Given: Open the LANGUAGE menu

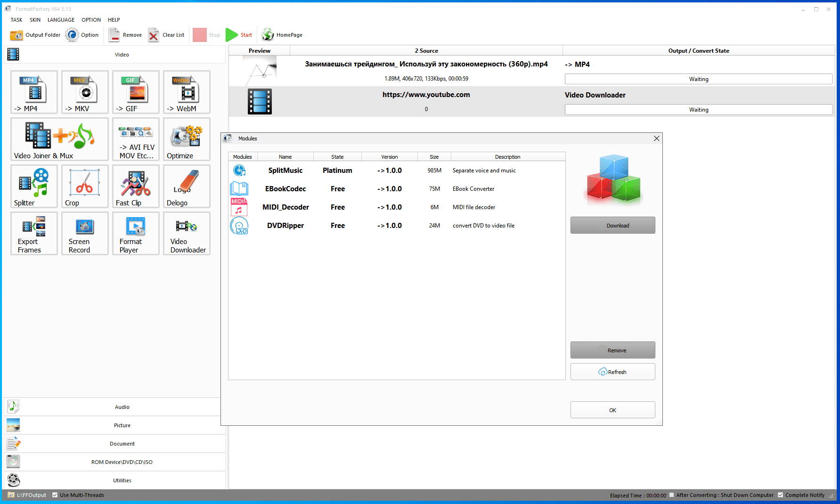Looking at the screenshot, I should [61, 20].
